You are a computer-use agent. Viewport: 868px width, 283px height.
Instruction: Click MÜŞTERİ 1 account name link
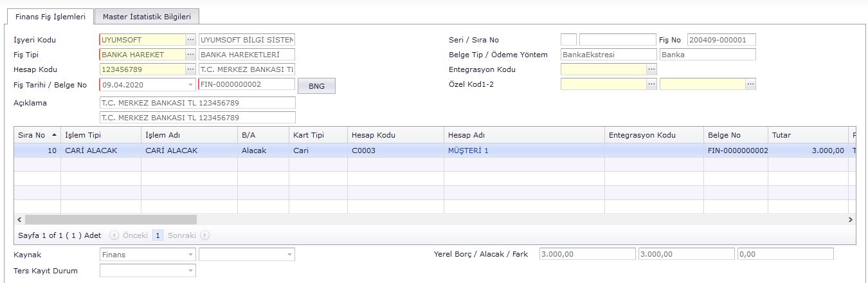(x=468, y=151)
